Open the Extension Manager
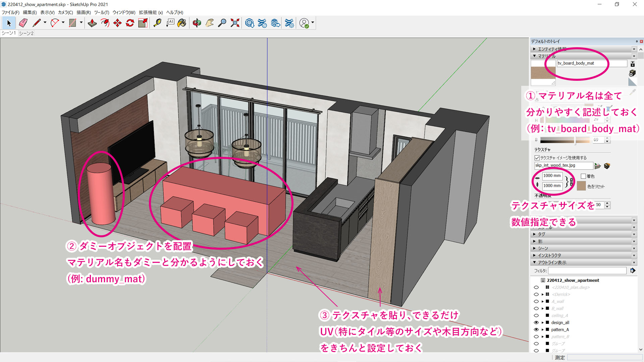Screen dimensions: 644x362 (289, 23)
